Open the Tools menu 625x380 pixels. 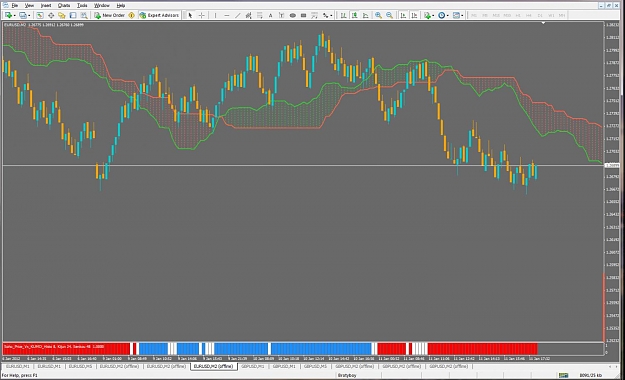click(82, 6)
